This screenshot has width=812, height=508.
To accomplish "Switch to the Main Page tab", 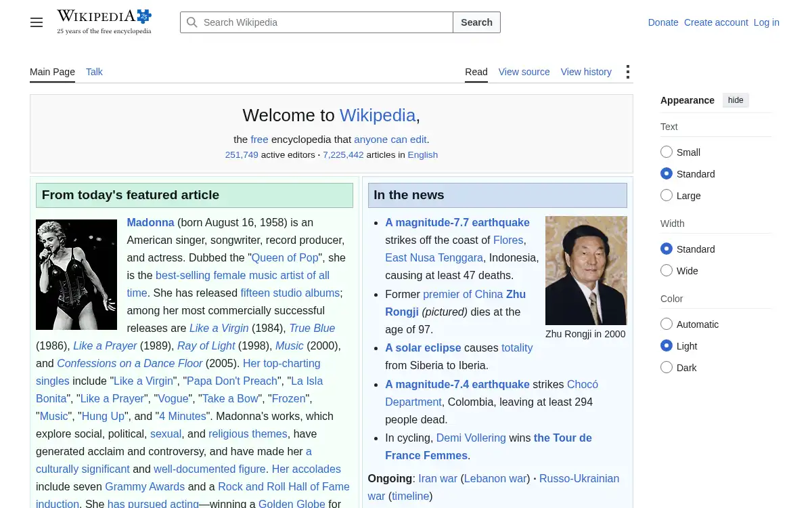I will point(52,72).
